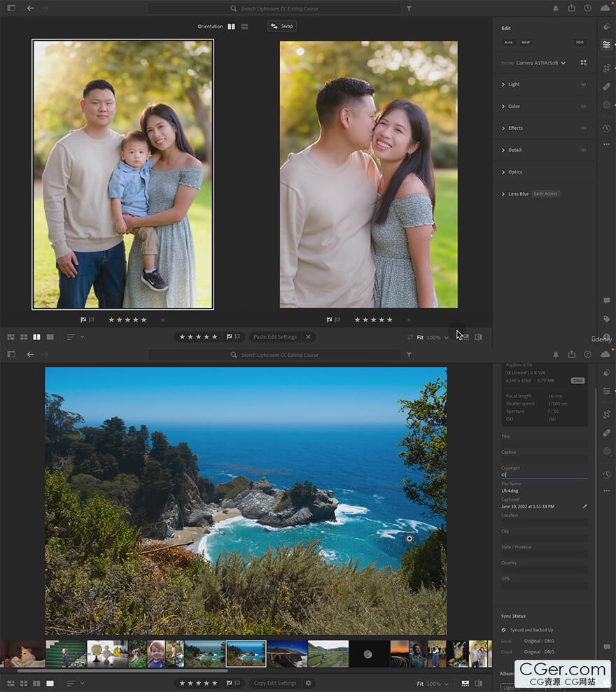This screenshot has width=616, height=692.
Task: Toggle the Color panel eye icon
Action: pos(583,106)
